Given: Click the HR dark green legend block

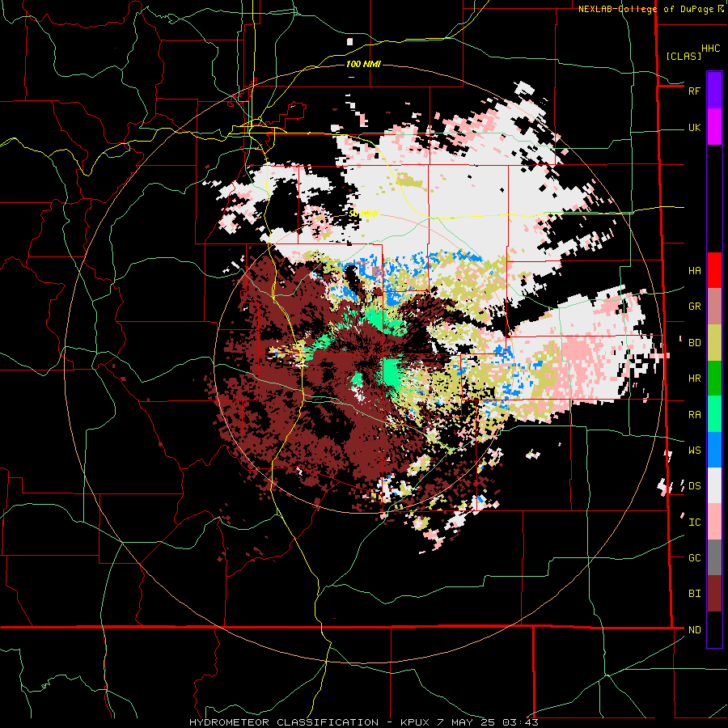Looking at the screenshot, I should [714, 378].
